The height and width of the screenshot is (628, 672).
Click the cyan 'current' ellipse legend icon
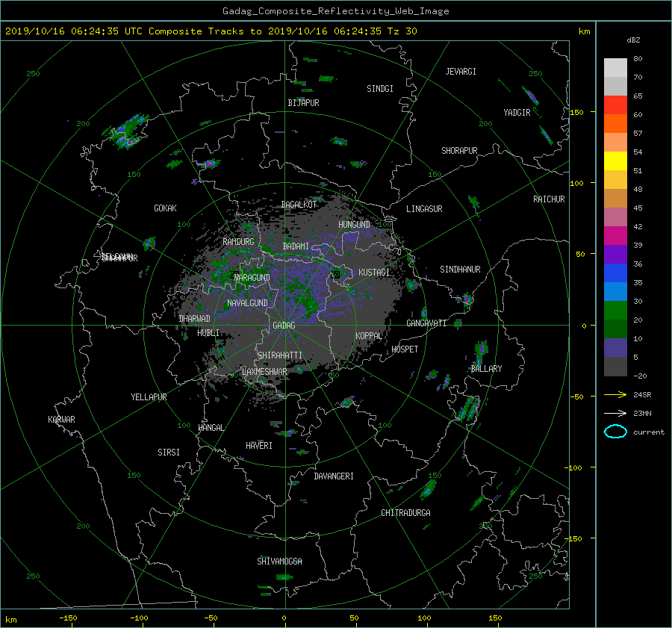pos(615,432)
